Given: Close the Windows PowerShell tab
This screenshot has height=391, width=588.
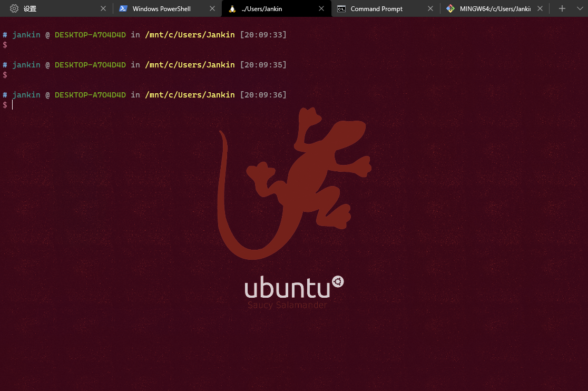Looking at the screenshot, I should [212, 8].
